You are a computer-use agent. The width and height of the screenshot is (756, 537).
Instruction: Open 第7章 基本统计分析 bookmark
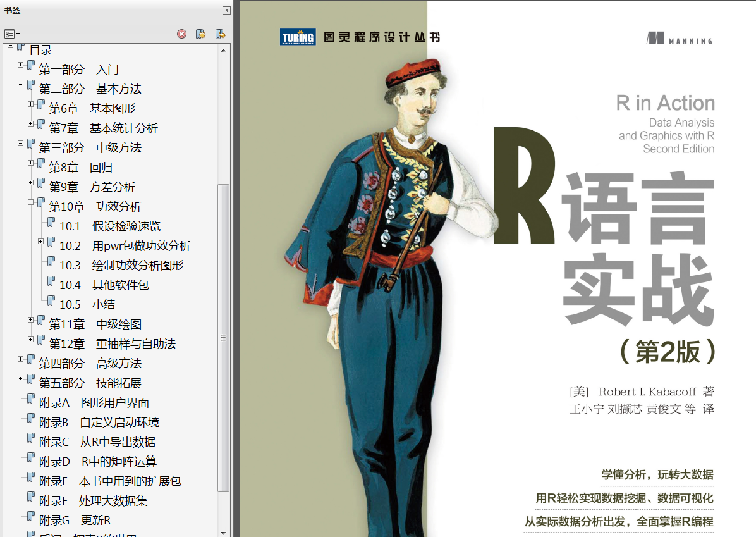pos(103,128)
